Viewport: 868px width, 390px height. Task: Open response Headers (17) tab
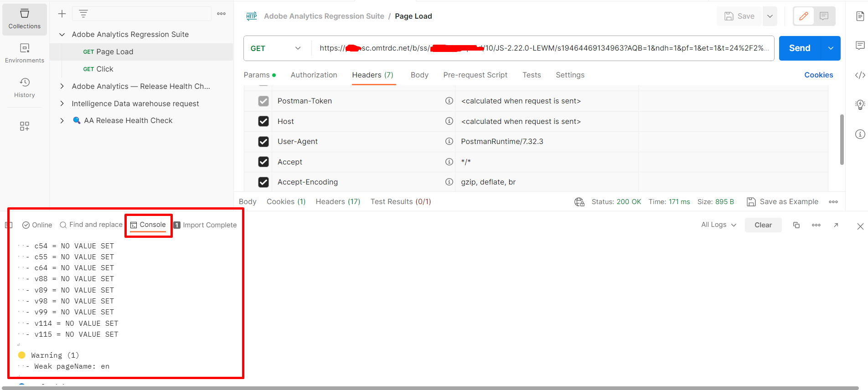[338, 202]
